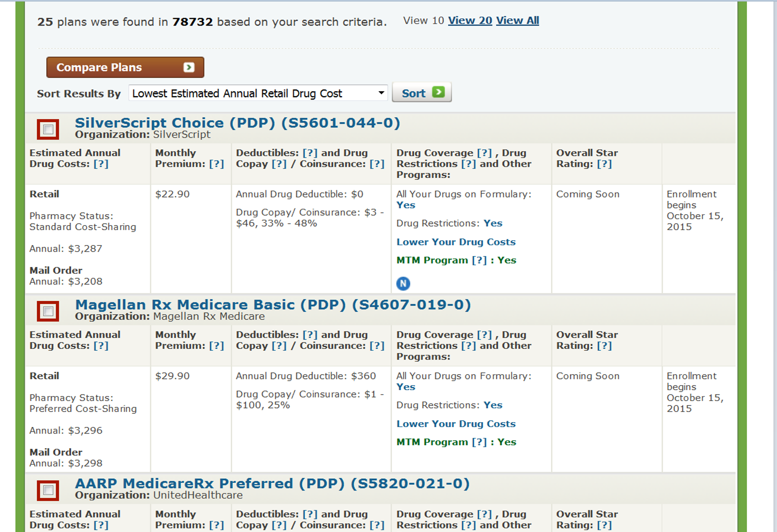This screenshot has width=777, height=532.
Task: Open Coinsurance help link for Magellan
Action: (x=377, y=346)
